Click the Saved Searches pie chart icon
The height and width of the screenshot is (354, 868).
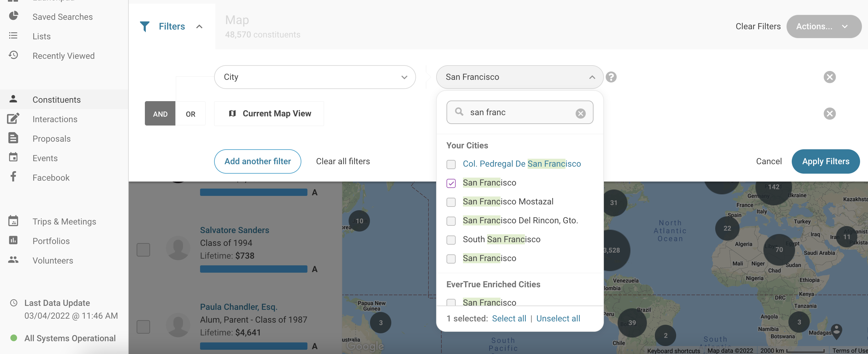coord(13,16)
